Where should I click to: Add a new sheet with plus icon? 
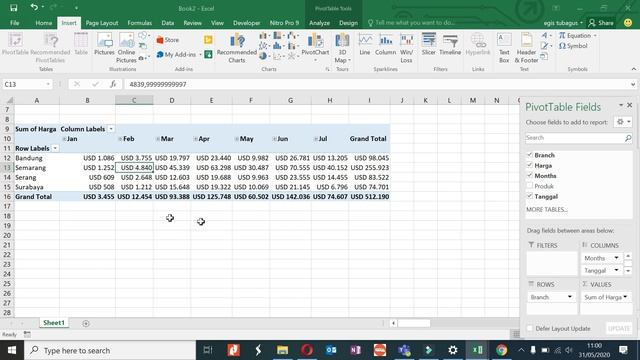tap(86, 323)
